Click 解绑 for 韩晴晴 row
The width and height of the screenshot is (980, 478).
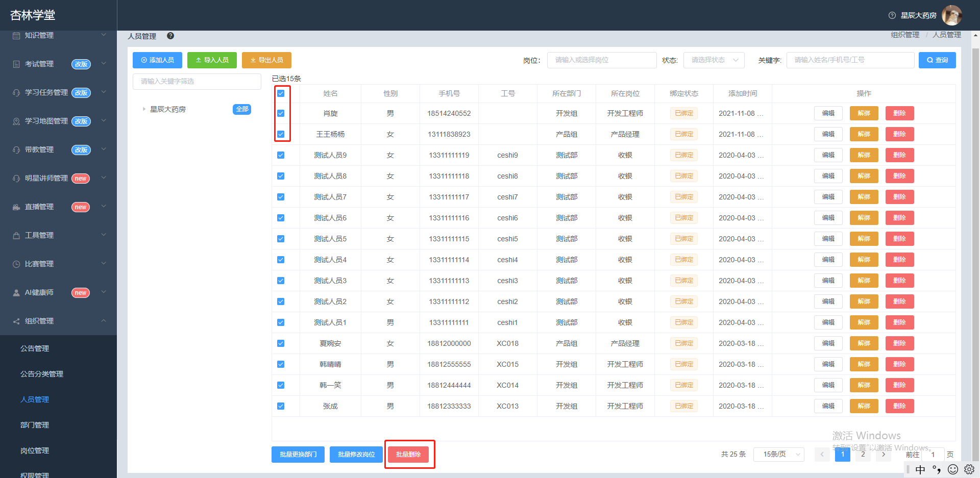864,364
